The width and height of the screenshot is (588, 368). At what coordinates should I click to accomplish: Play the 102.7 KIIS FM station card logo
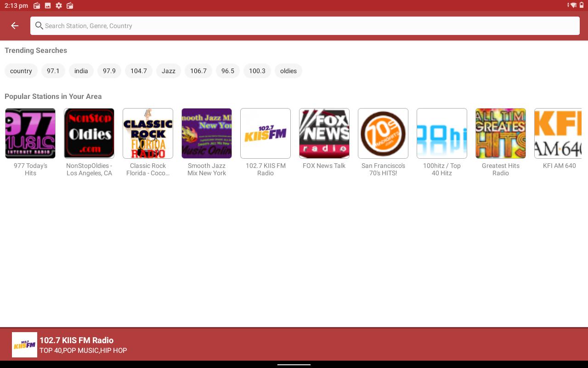click(x=266, y=133)
